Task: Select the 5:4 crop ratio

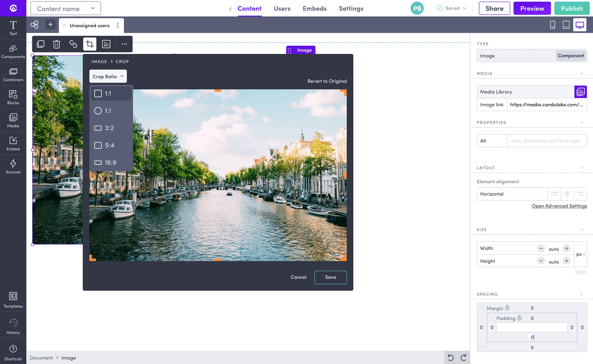Action: [111, 145]
